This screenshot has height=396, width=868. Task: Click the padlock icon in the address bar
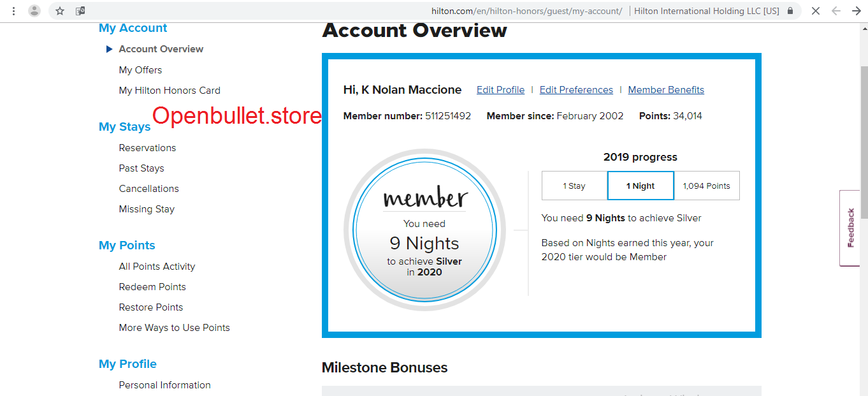click(790, 11)
